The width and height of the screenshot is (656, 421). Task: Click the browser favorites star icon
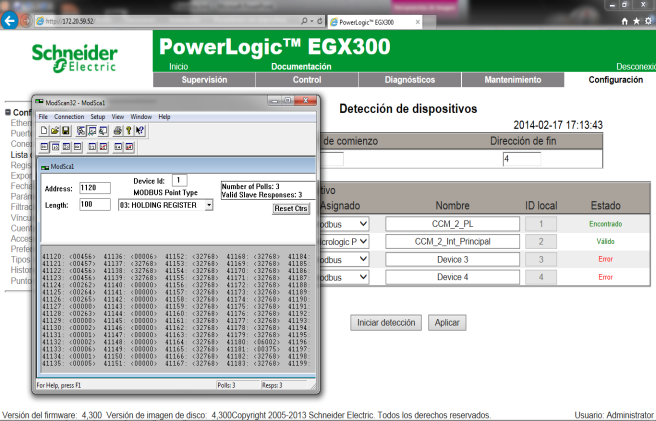(x=636, y=20)
